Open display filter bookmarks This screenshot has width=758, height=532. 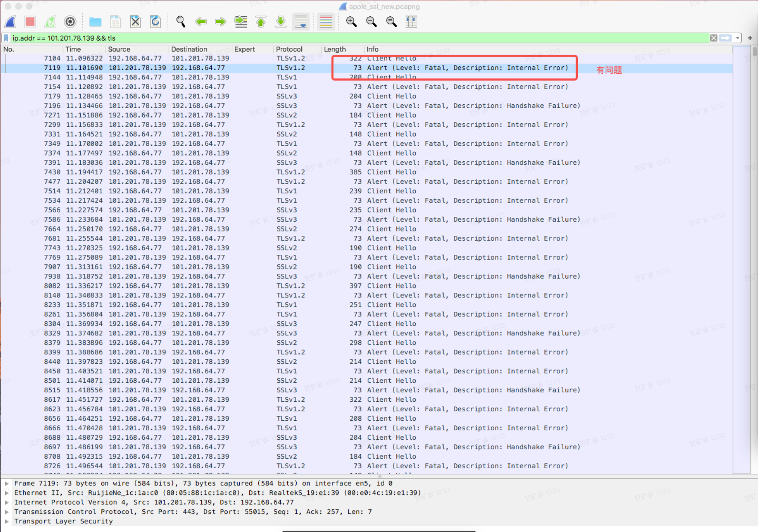6,38
